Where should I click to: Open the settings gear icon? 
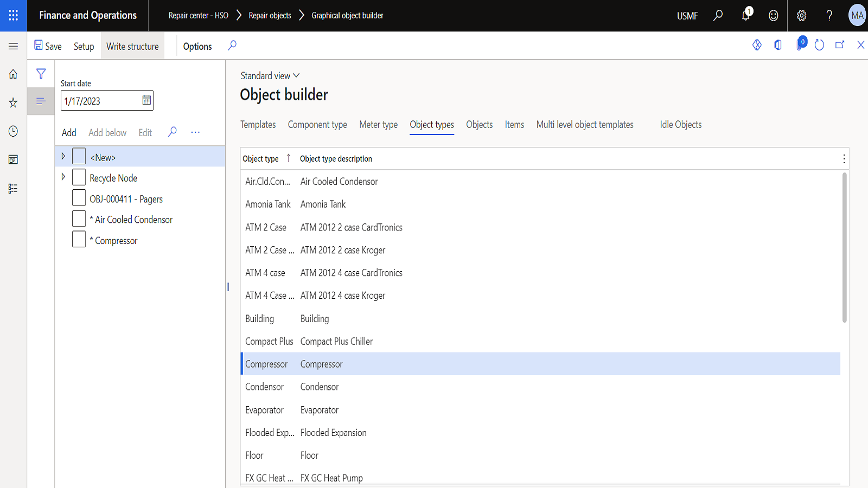pos(801,15)
